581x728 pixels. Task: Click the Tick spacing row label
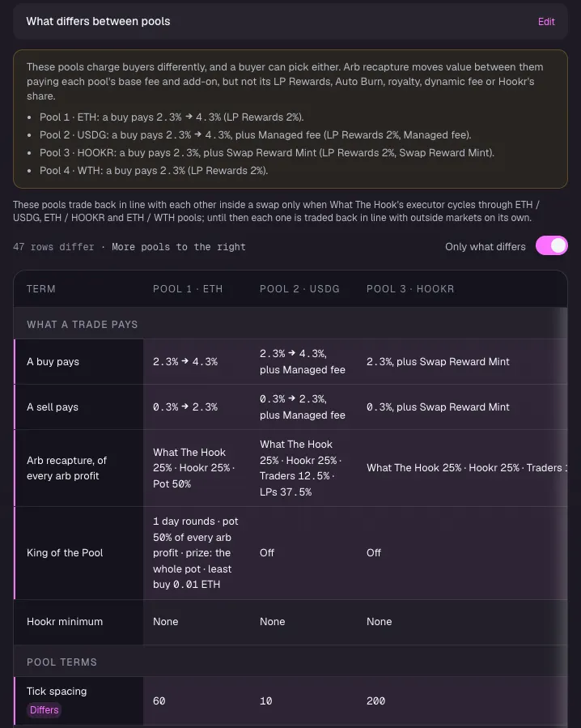point(57,692)
